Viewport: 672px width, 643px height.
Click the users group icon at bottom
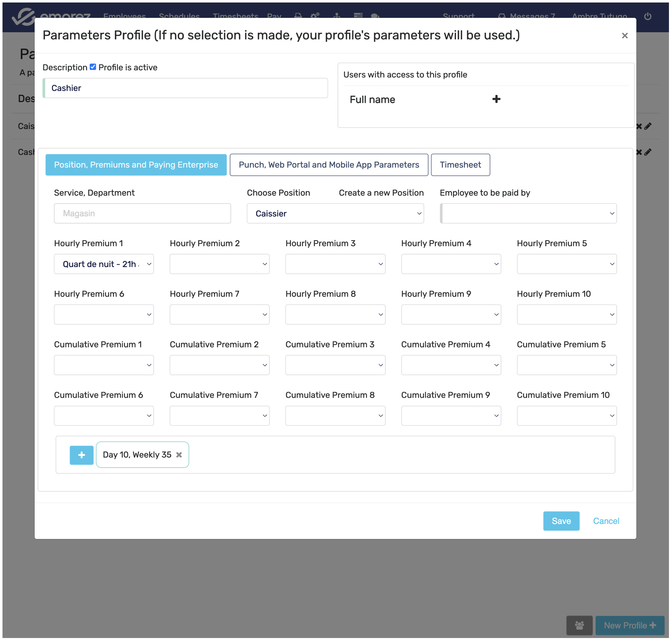click(x=579, y=625)
